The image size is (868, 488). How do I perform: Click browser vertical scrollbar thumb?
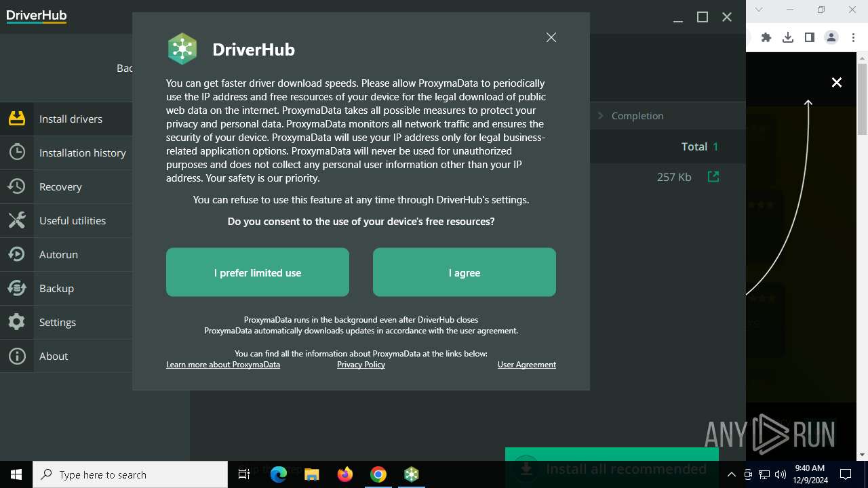(863, 99)
